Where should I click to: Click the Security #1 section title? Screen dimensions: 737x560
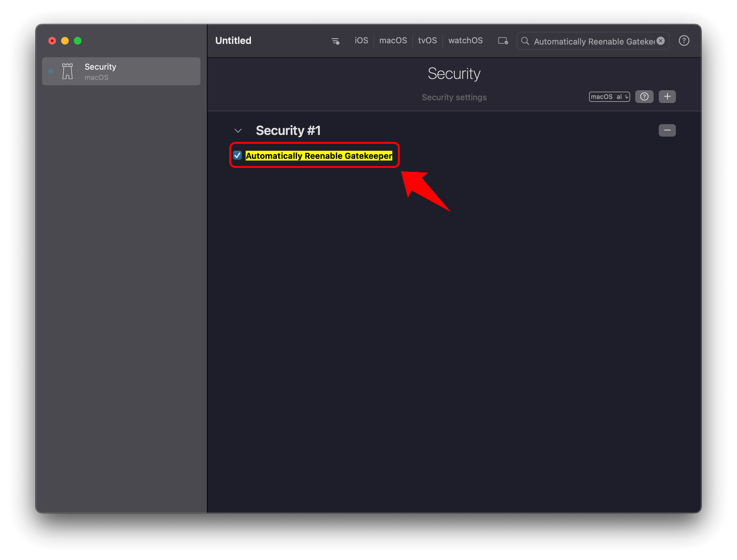pos(288,130)
